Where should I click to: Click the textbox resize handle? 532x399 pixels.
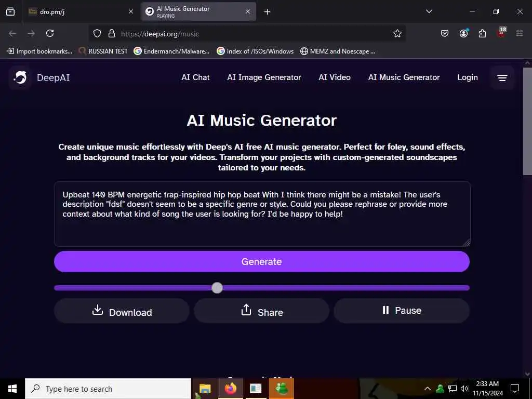pos(467,243)
